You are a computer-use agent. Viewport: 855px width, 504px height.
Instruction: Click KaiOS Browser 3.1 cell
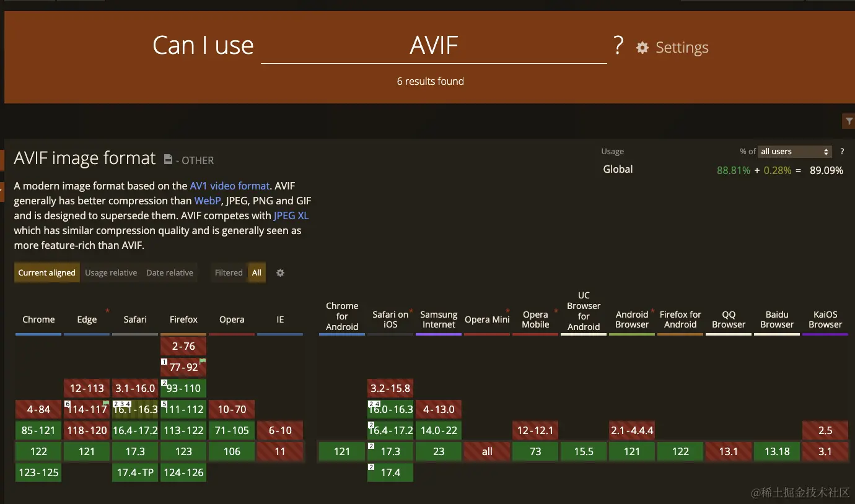[825, 451]
